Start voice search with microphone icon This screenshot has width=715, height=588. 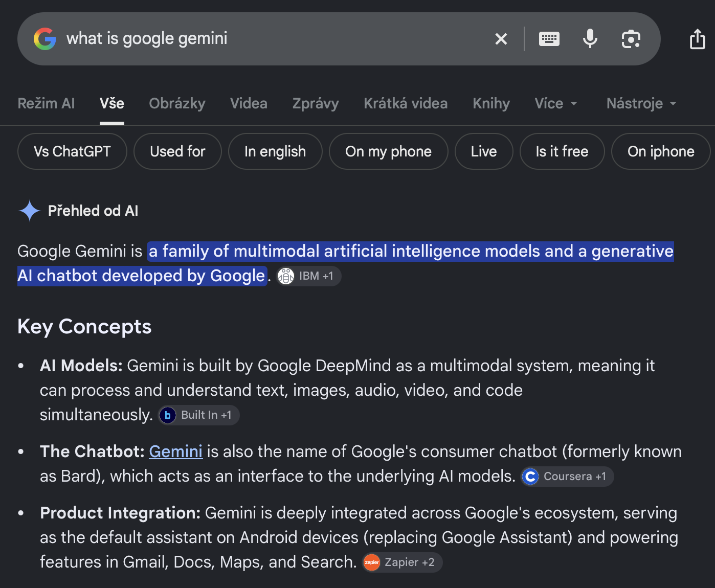tap(590, 39)
